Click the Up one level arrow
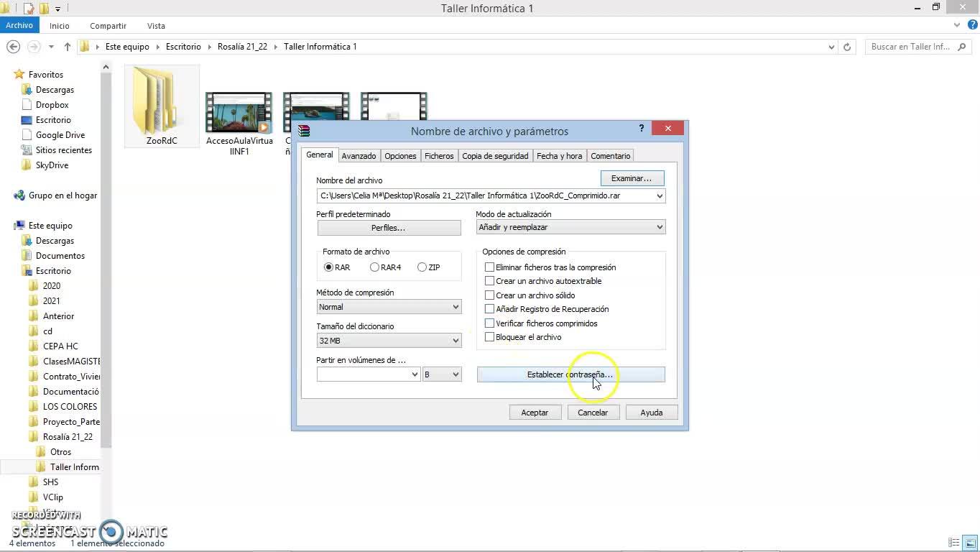The height and width of the screenshot is (552, 980). point(68,47)
